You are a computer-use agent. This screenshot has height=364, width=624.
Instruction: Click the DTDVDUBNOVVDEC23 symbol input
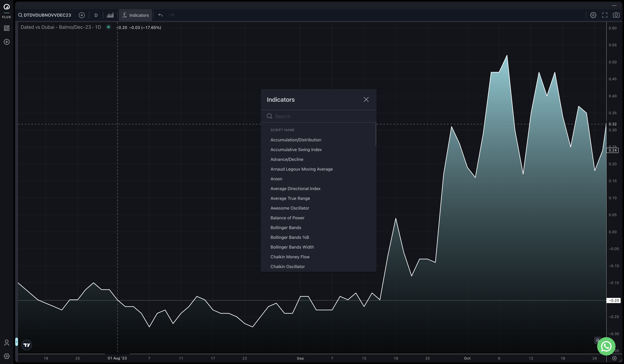click(47, 15)
